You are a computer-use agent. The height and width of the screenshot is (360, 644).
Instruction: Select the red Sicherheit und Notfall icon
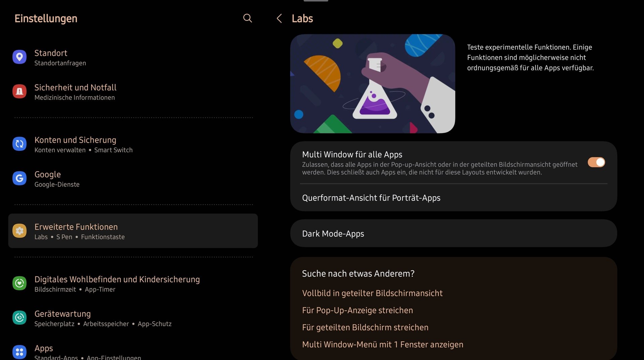pos(19,91)
